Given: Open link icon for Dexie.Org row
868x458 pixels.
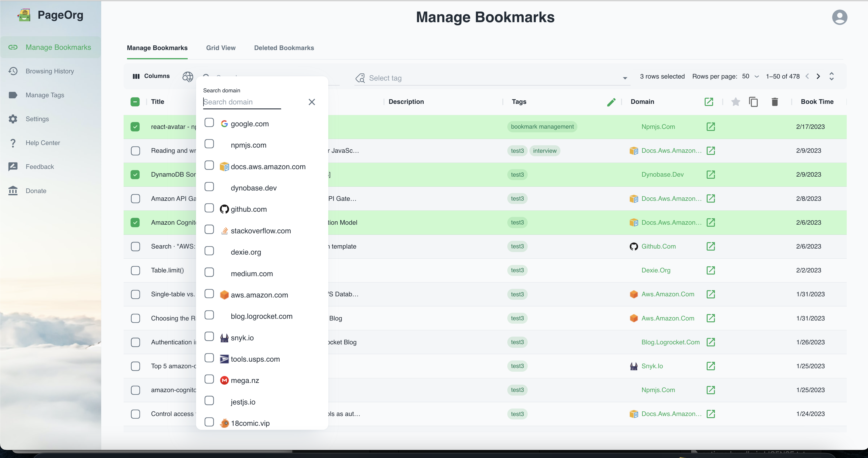Looking at the screenshot, I should 711,270.
